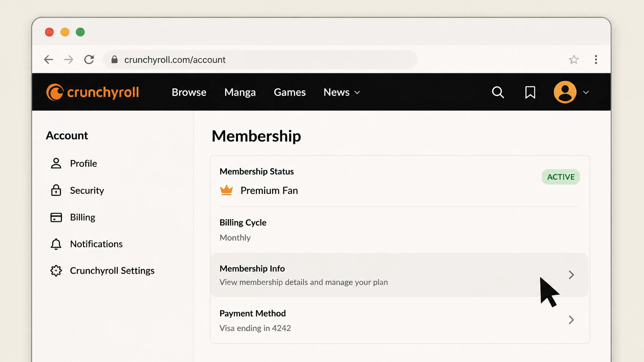Click the 'Monthly' billing cycle value
Viewport: 644px width, 362px height.
tap(235, 238)
